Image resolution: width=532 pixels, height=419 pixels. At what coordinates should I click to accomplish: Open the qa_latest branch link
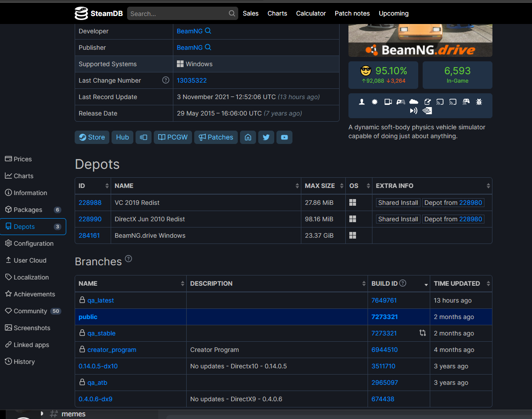click(x=100, y=300)
